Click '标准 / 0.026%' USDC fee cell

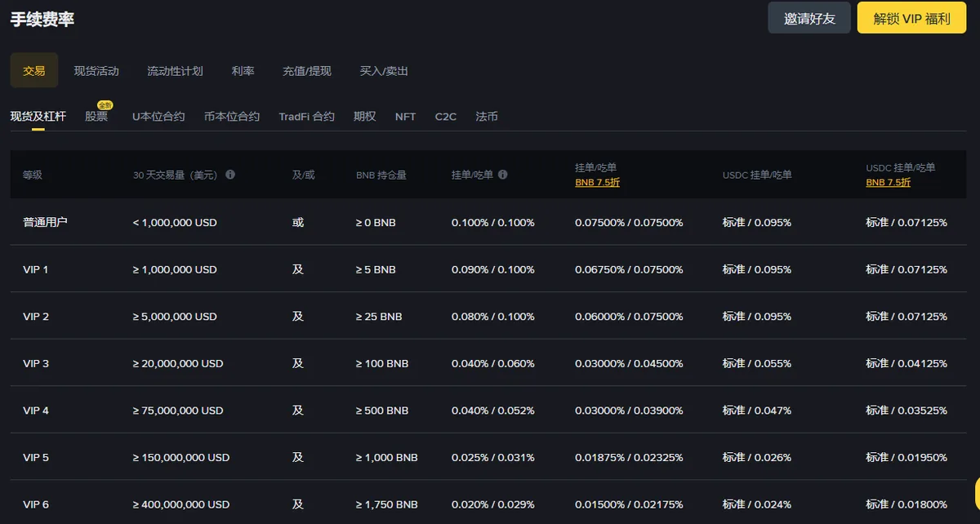pyautogui.click(x=757, y=457)
